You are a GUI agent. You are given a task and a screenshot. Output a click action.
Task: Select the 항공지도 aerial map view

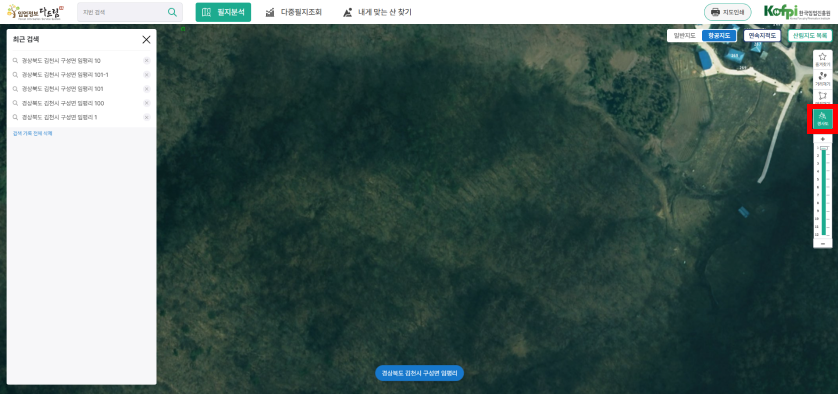[x=719, y=36]
